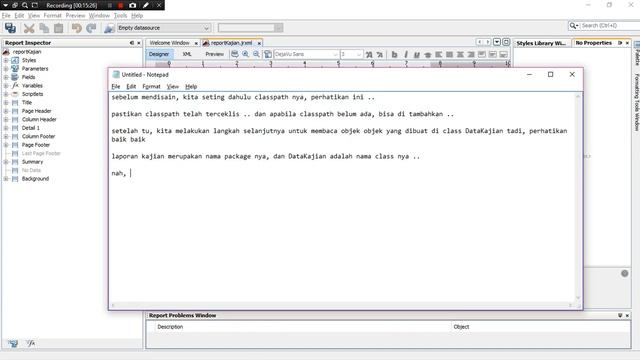Viewport: 640px width, 360px height.
Task: Open the iReport Tools menu
Action: [x=120, y=16]
